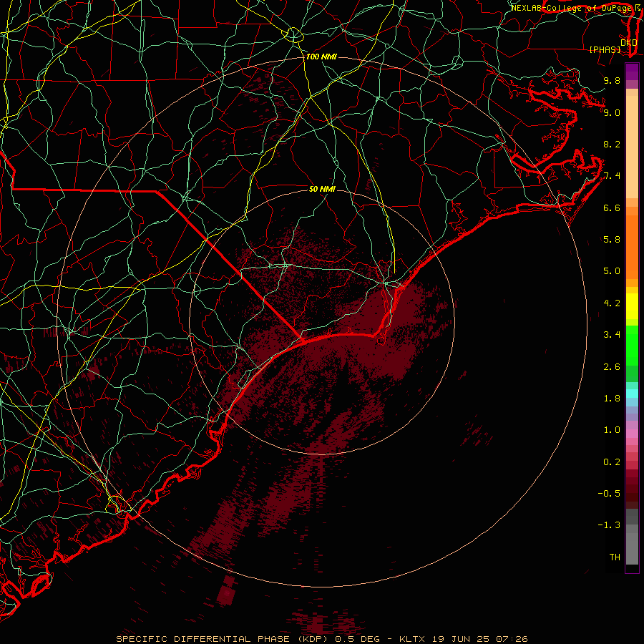Click the 9.8 scale value

(x=612, y=80)
